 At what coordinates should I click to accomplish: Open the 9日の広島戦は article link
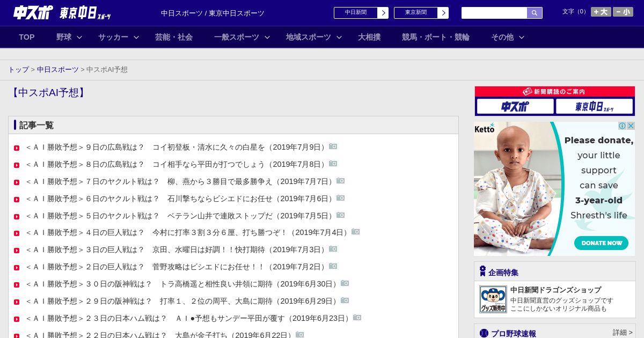[176, 147]
